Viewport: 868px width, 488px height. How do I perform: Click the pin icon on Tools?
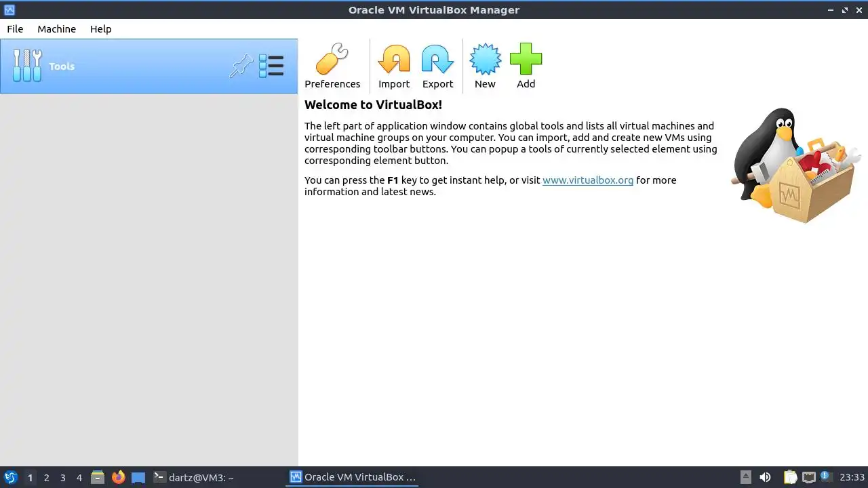pos(241,66)
